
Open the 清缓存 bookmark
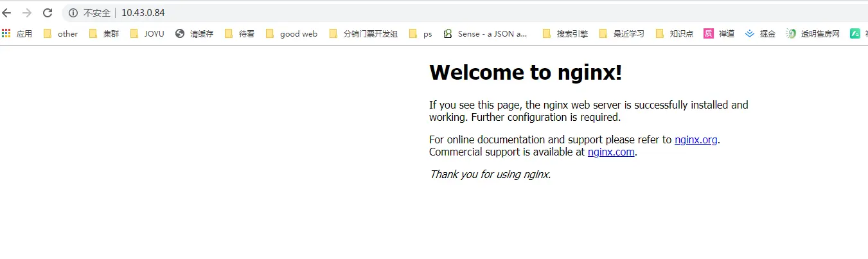pyautogui.click(x=195, y=34)
